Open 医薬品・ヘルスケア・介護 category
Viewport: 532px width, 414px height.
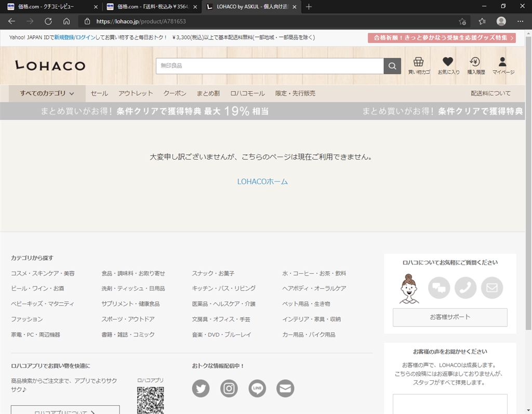tap(224, 304)
